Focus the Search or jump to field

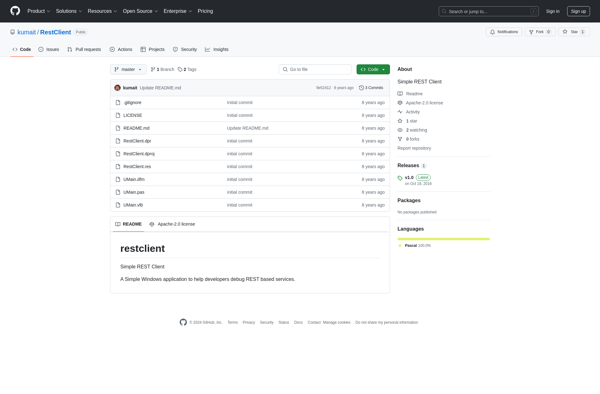(x=488, y=11)
